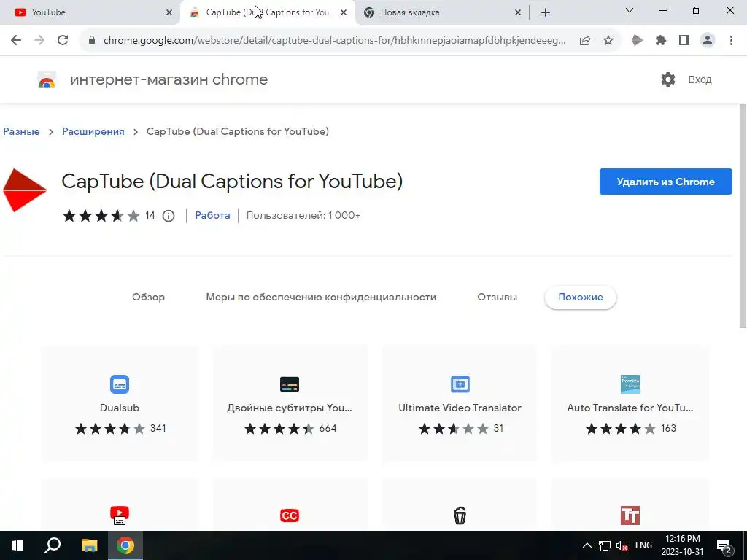Click the Двойные субтитры extension icon
747x560 pixels.
pos(290,384)
